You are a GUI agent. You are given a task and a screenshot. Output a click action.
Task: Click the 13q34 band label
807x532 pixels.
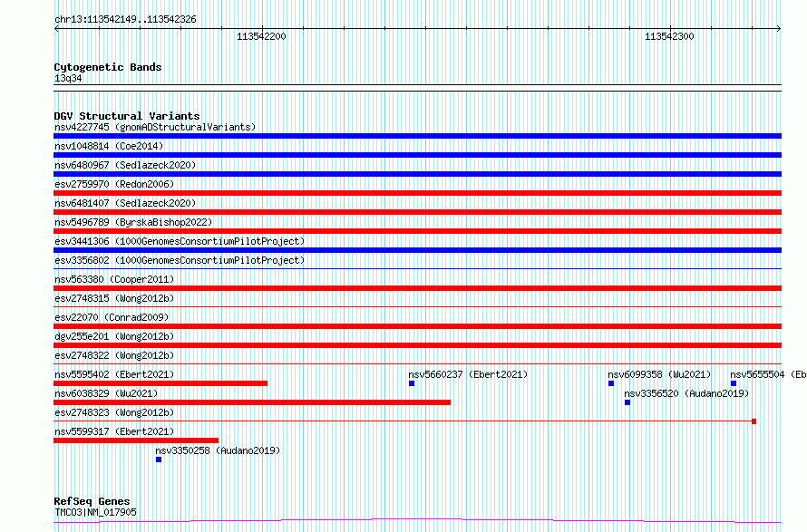(x=68, y=78)
